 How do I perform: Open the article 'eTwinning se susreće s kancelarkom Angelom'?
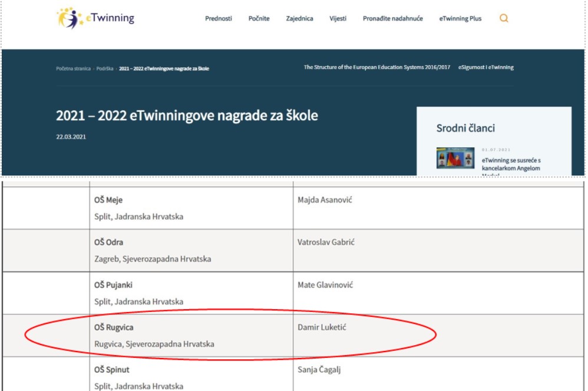(511, 164)
